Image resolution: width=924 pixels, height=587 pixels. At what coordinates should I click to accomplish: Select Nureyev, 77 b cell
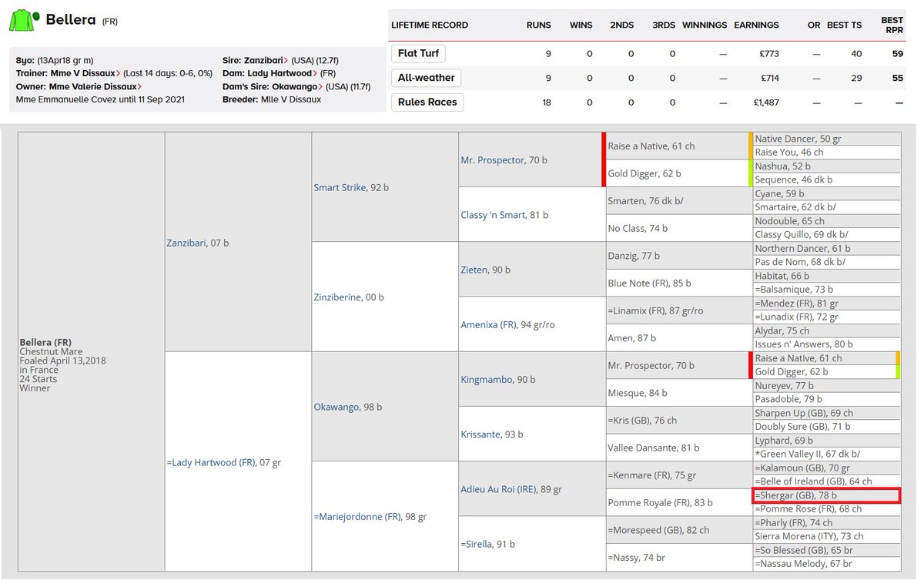pos(827,386)
